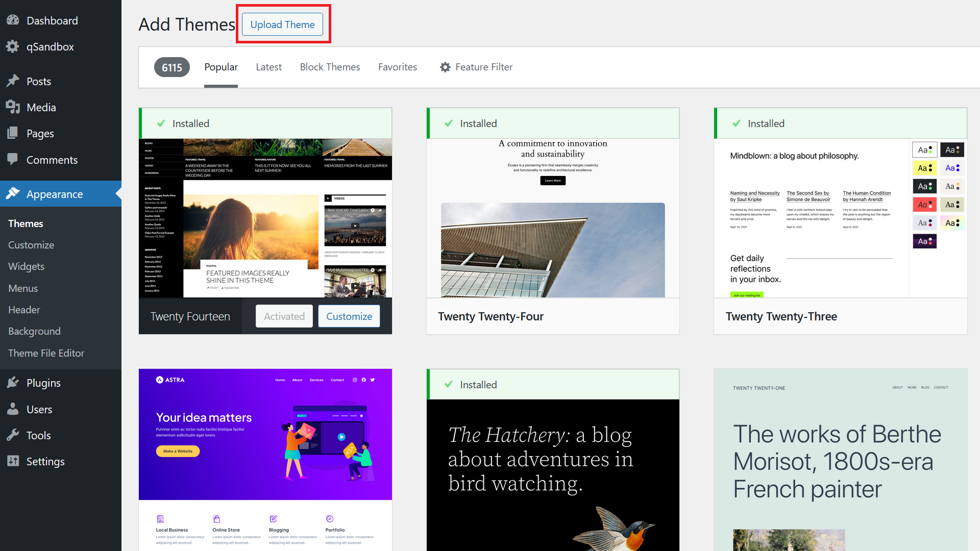Screen dimensions: 980x551
Task: Switch to the Popular tab
Action: pos(221,67)
